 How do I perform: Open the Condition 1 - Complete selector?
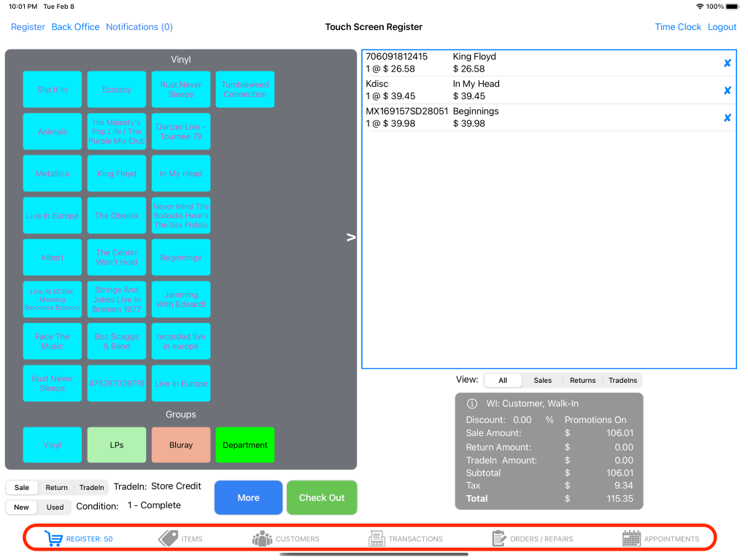click(154, 505)
